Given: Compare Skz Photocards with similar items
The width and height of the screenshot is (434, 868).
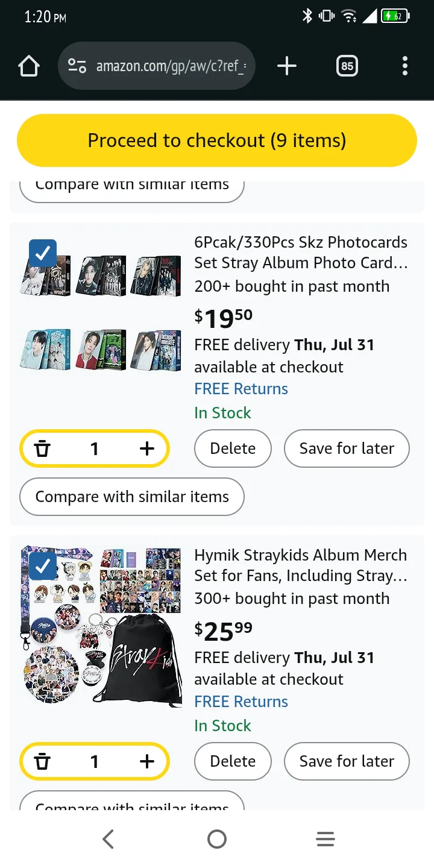Looking at the screenshot, I should [132, 497].
